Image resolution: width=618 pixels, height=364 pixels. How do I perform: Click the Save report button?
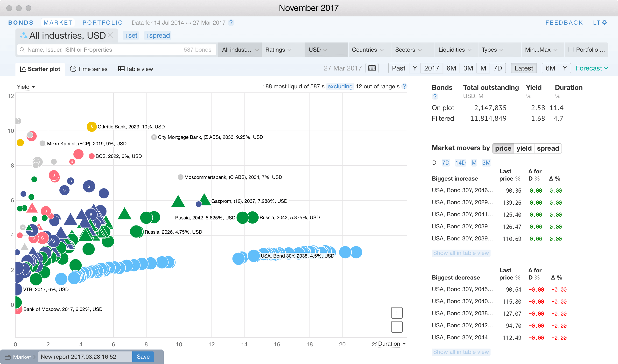143,357
